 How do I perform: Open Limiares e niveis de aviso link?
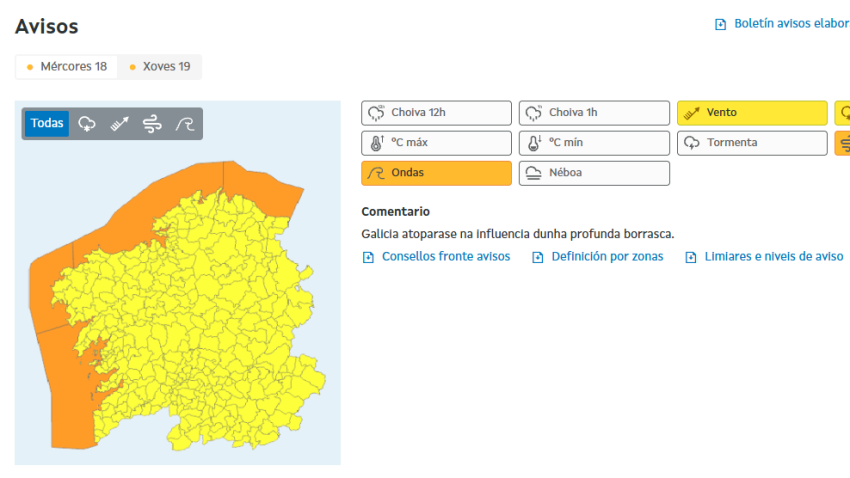pos(774,256)
